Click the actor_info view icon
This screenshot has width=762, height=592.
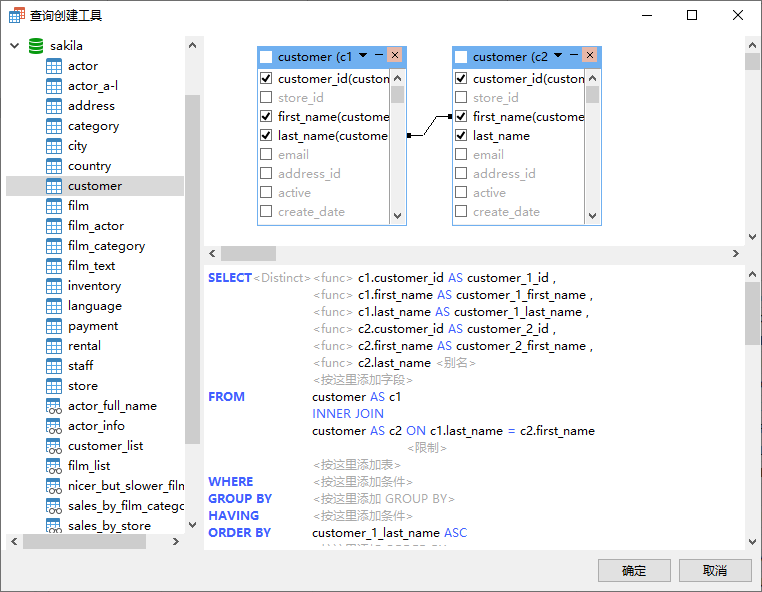tap(54, 426)
